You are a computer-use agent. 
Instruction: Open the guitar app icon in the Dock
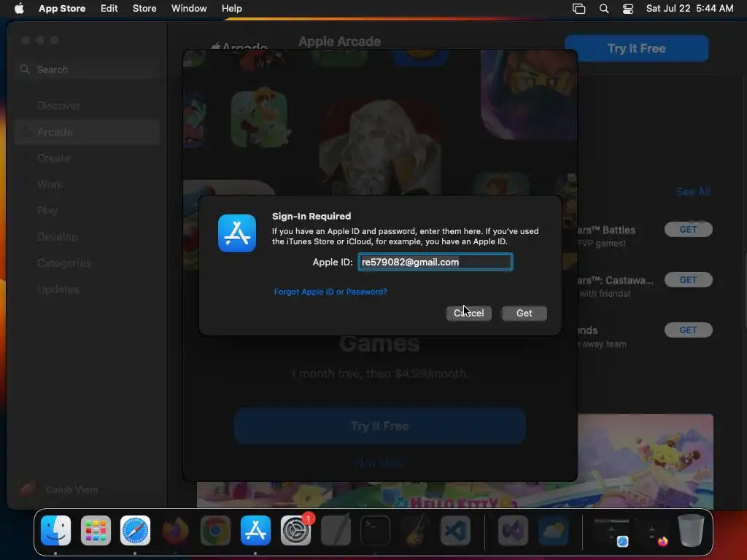(415, 530)
